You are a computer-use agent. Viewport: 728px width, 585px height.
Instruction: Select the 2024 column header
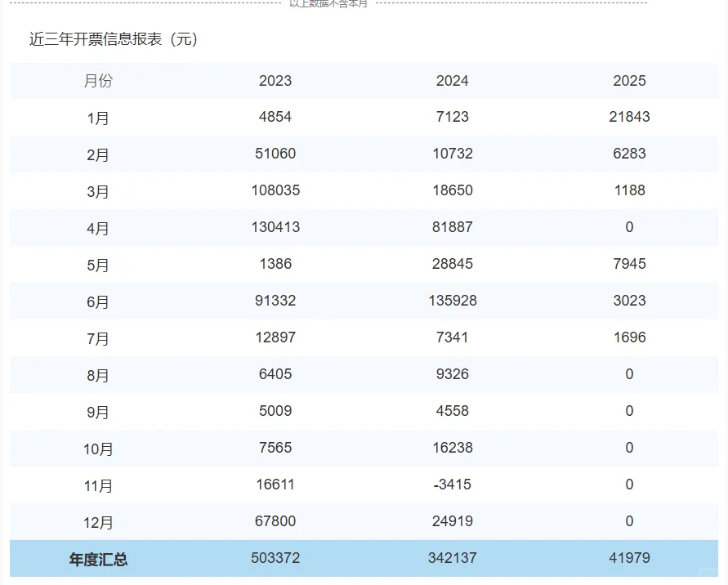(x=453, y=81)
